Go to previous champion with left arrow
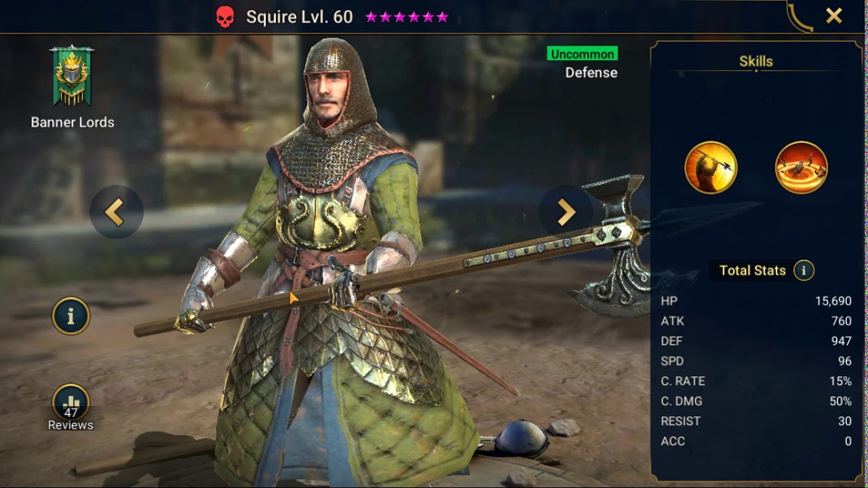 (x=116, y=212)
